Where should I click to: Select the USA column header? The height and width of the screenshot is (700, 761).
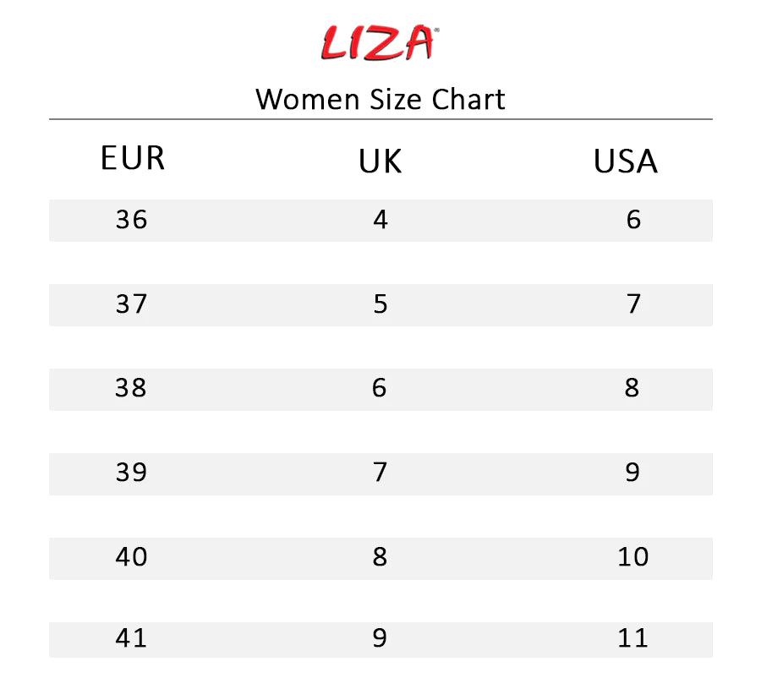point(626,161)
